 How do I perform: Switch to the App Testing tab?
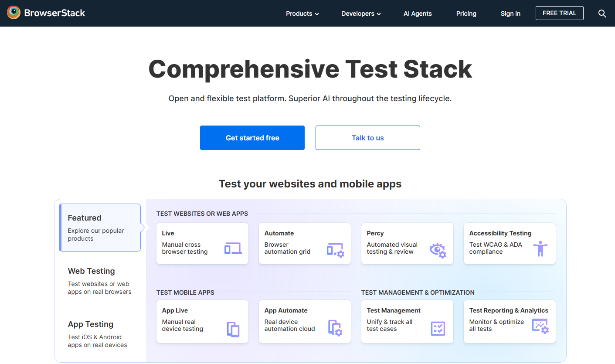click(100, 334)
